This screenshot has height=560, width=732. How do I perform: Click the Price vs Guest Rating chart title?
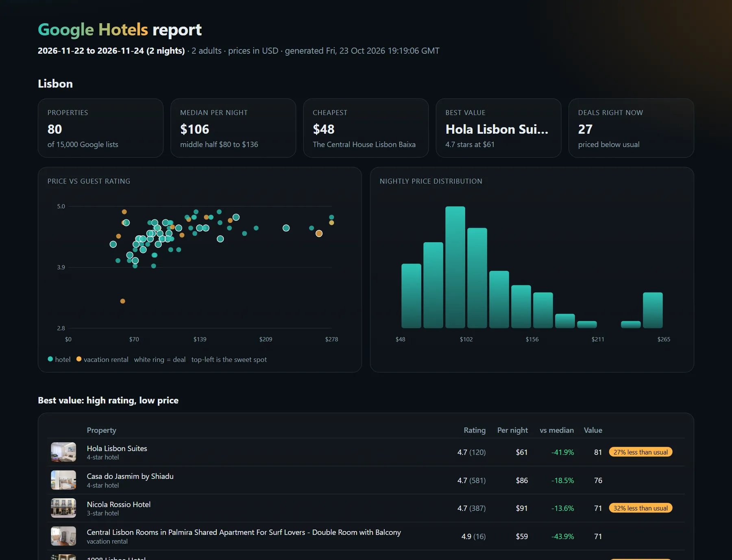point(89,181)
